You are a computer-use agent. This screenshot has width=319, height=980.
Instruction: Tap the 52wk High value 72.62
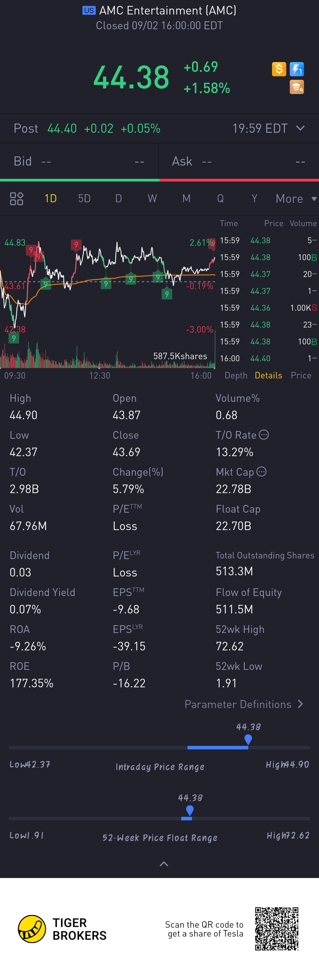(x=230, y=646)
